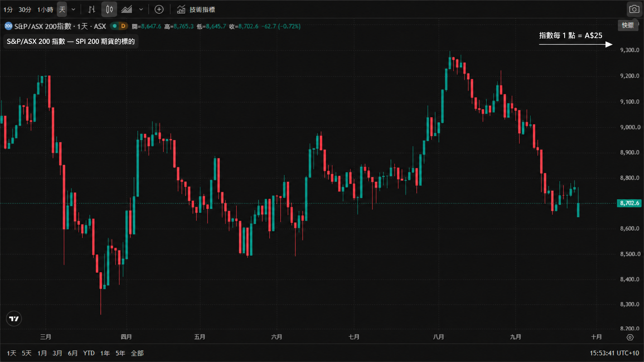Viewport: 644px width, 362px height.
Task: Click the -62.7 (-0.72%) change value
Action: click(x=281, y=26)
